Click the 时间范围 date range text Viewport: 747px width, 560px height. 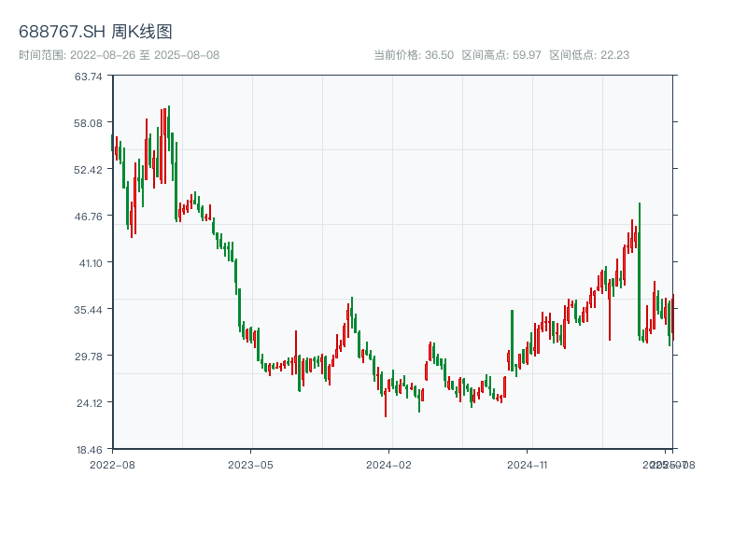point(119,55)
